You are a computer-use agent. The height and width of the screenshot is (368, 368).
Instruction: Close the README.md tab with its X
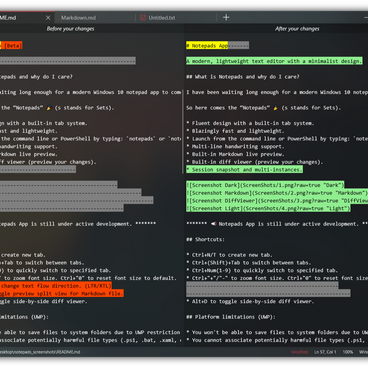(48, 18)
